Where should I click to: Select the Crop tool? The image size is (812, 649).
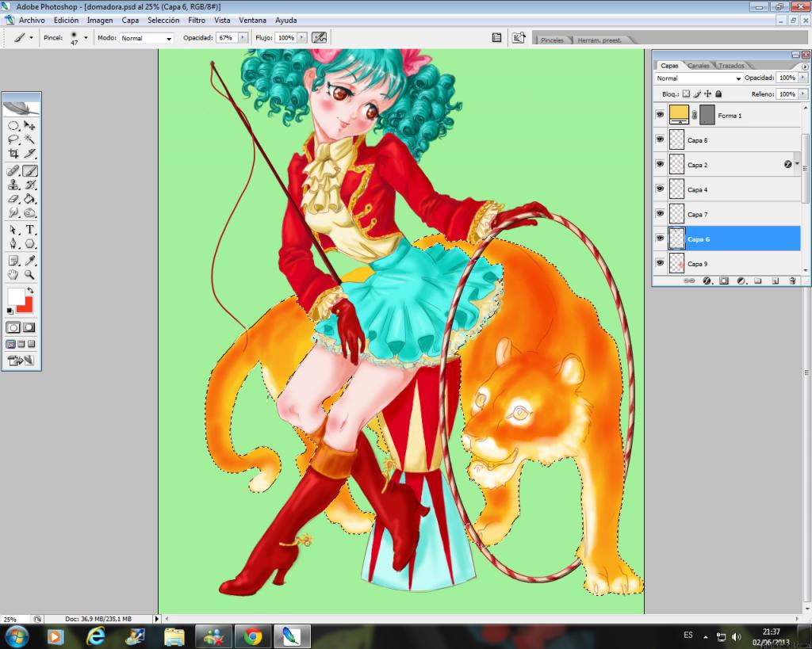click(x=13, y=154)
